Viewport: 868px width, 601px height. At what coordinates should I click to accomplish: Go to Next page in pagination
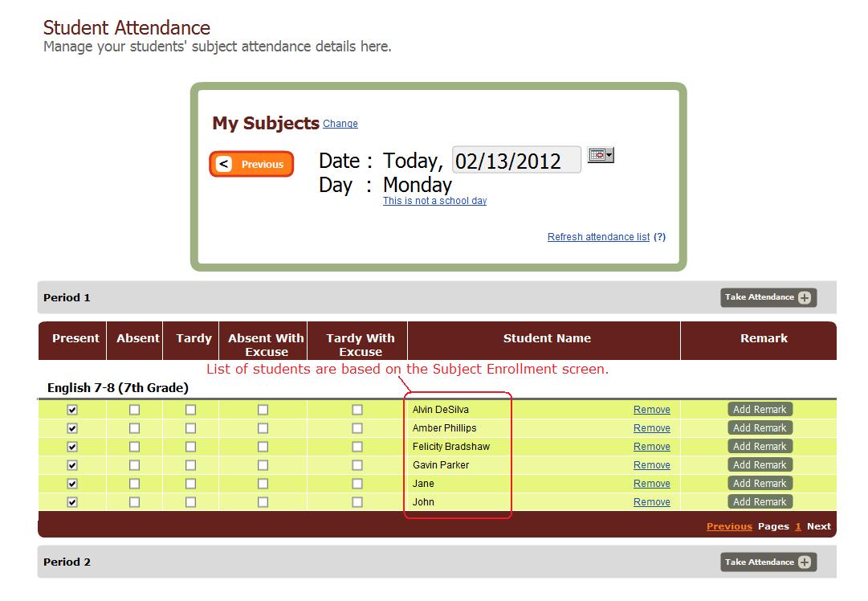click(x=818, y=526)
